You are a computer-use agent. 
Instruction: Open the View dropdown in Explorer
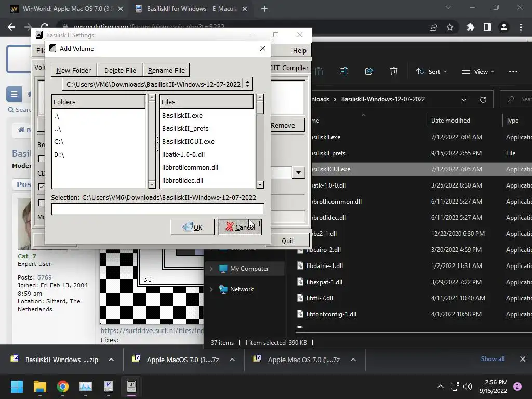478,71
